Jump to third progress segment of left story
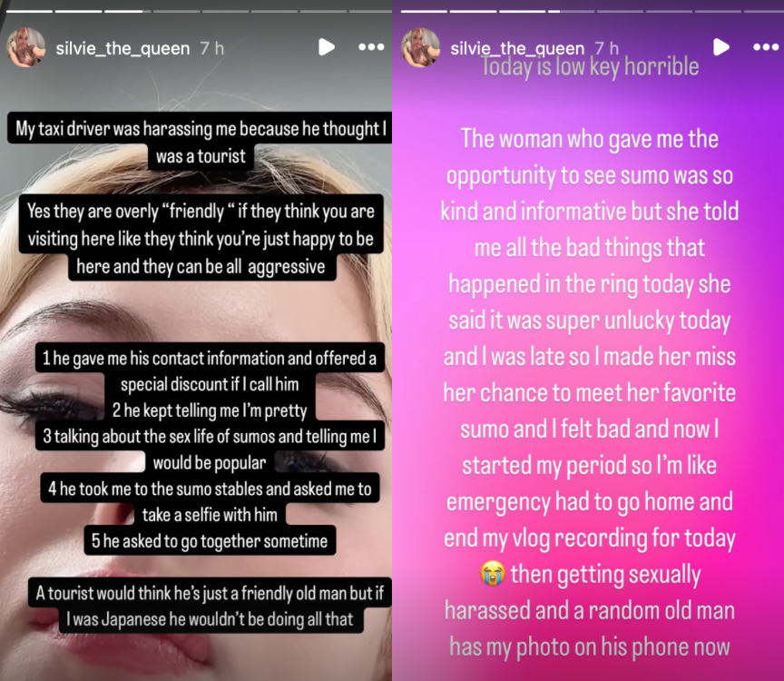784x681 pixels. point(127,11)
